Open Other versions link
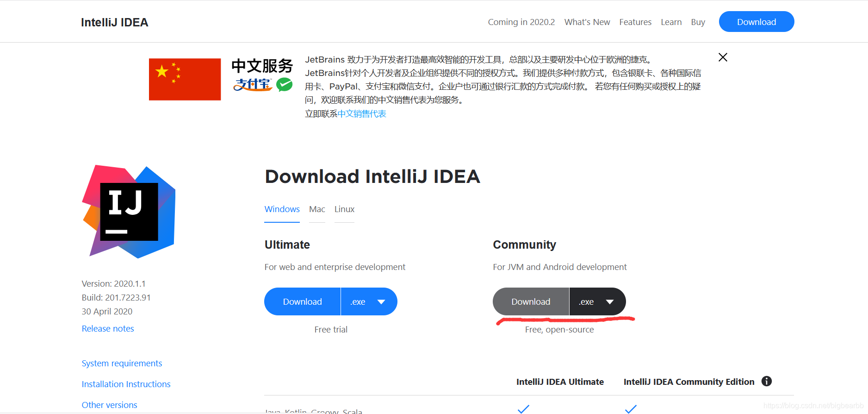 109,405
